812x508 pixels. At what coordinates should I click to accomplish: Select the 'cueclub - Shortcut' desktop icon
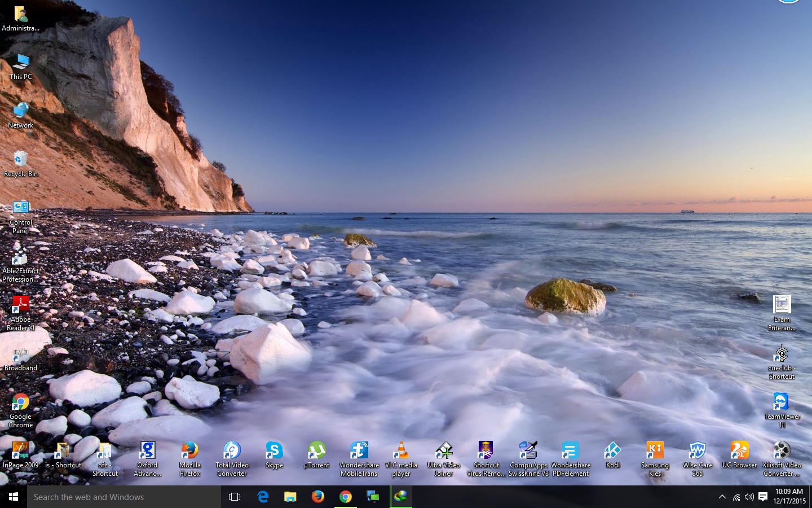coord(782,363)
